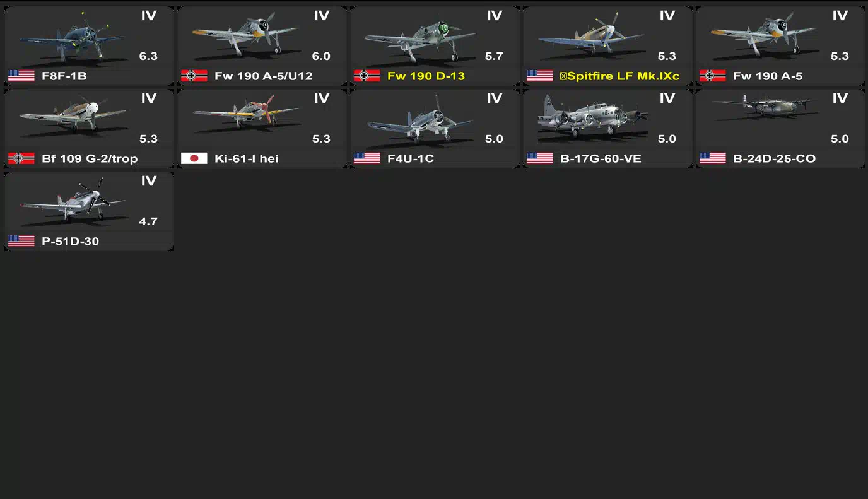This screenshot has width=868, height=499.
Task: Click the German flag icon beside Fw 190 D-13
Action: [x=367, y=76]
